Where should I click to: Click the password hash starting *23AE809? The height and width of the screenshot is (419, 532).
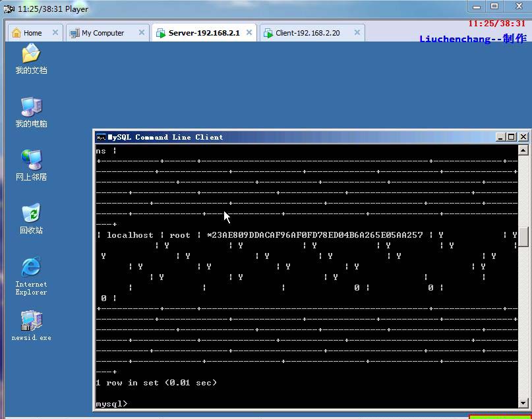click(x=315, y=235)
